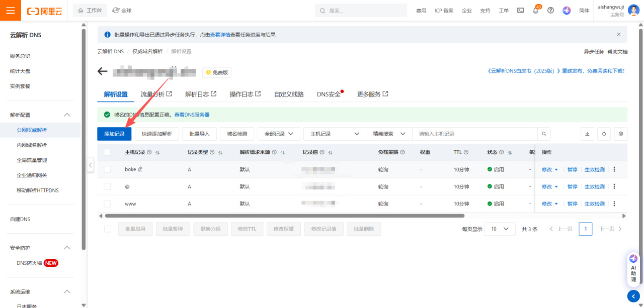This screenshot has height=308, width=644.
Task: Go to page 1 in pagination
Action: pos(585,229)
